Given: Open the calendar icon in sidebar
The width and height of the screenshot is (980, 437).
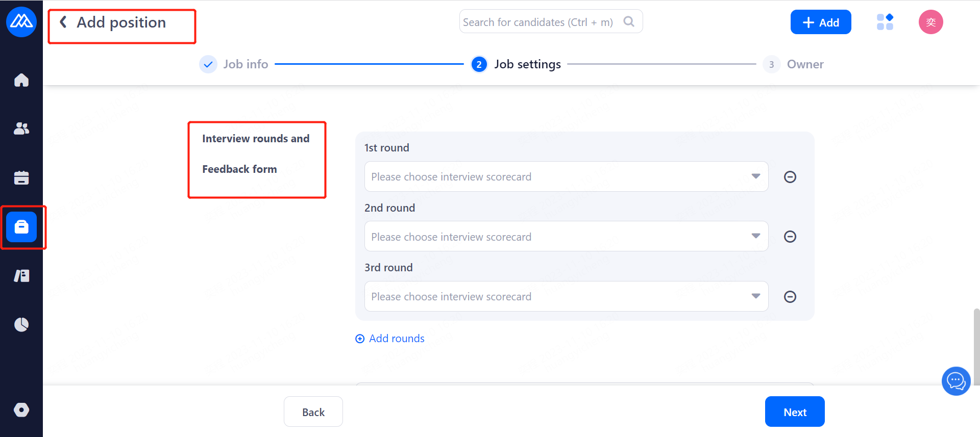Looking at the screenshot, I should coord(21,177).
